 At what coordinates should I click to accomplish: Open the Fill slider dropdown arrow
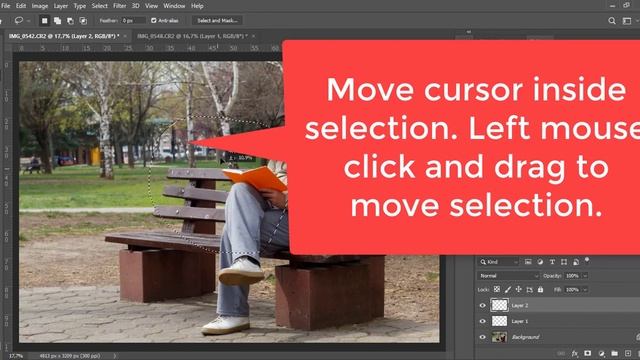[x=585, y=289]
